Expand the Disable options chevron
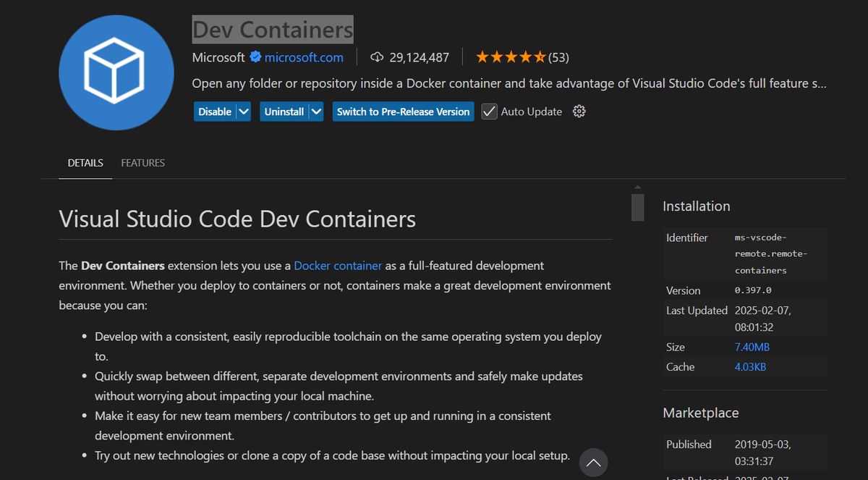Screen dimensions: 868x480 point(244,111)
